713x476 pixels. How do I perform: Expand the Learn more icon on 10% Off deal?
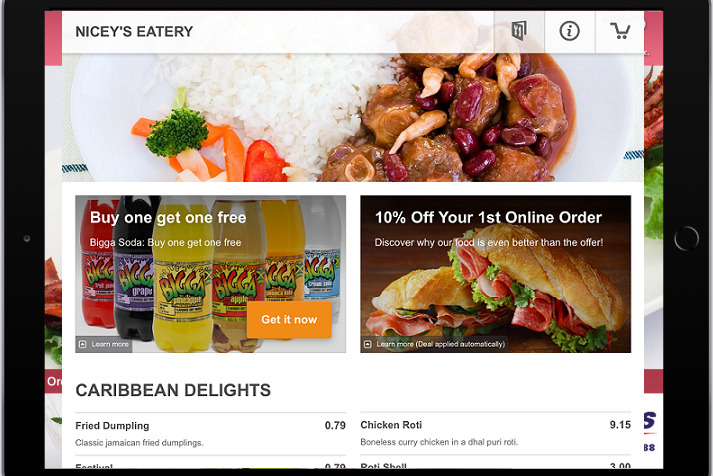click(368, 344)
